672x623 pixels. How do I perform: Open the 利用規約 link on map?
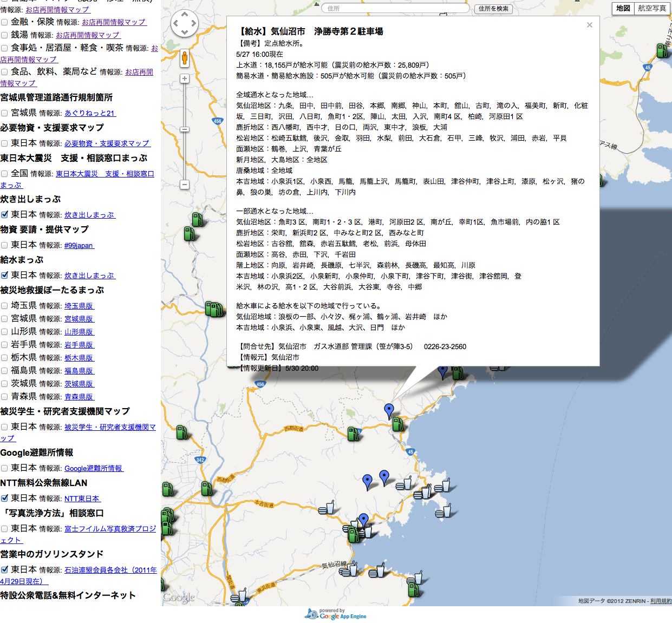pos(661,601)
